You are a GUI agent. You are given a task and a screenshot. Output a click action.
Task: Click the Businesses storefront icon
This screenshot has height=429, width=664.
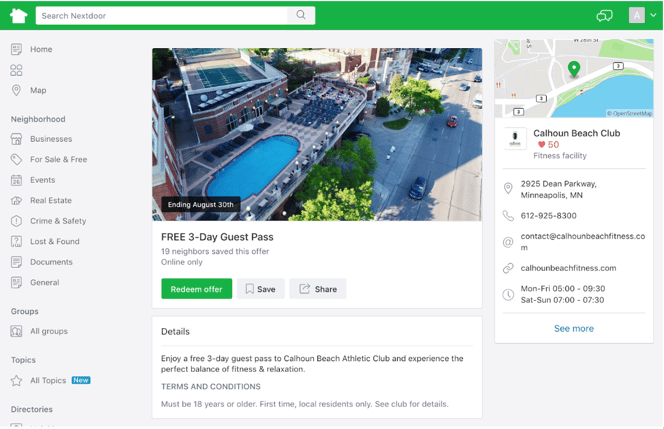[x=16, y=139]
